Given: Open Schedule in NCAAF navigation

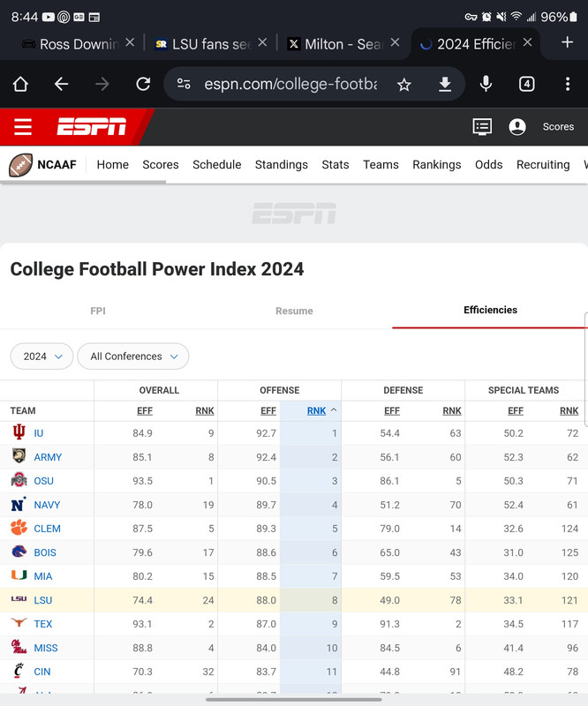Looking at the screenshot, I should tap(216, 165).
